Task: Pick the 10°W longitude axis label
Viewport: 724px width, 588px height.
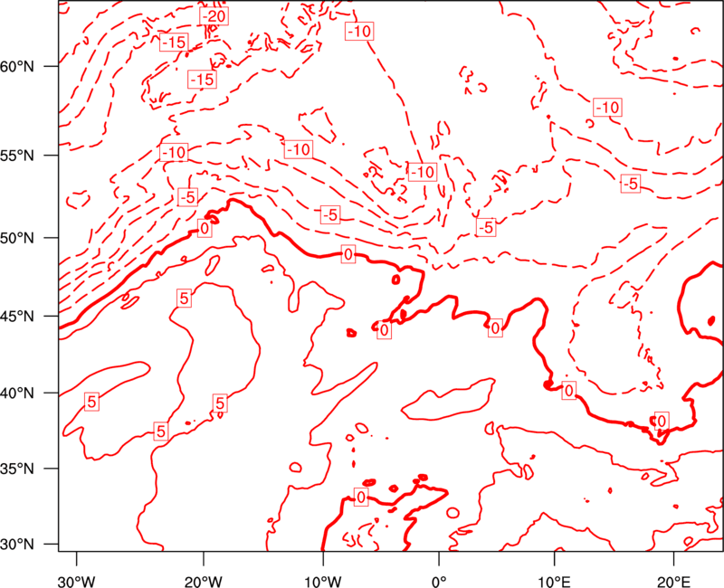Action: click(323, 582)
